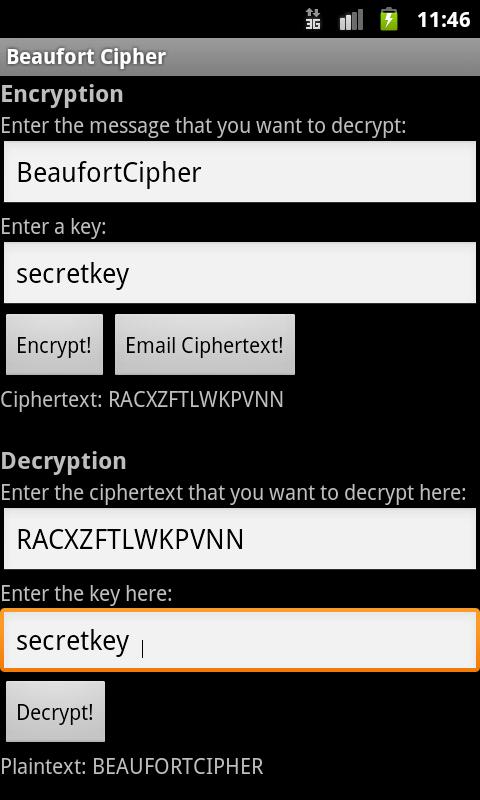The height and width of the screenshot is (800, 480).
Task: Focus the message field containing BeaufortCipher
Action: click(240, 172)
